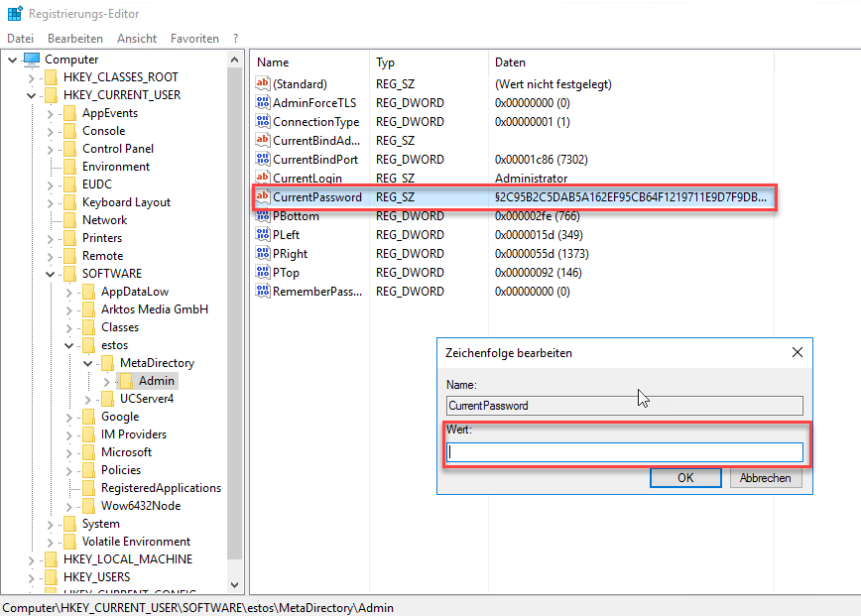Open the Favoriten menu

194,39
